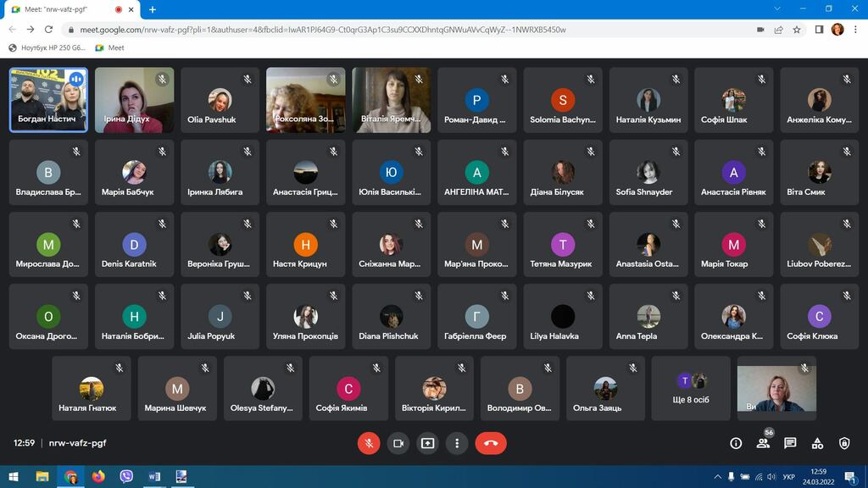Open the Activities shapes icon
868x488 pixels.
tap(817, 443)
